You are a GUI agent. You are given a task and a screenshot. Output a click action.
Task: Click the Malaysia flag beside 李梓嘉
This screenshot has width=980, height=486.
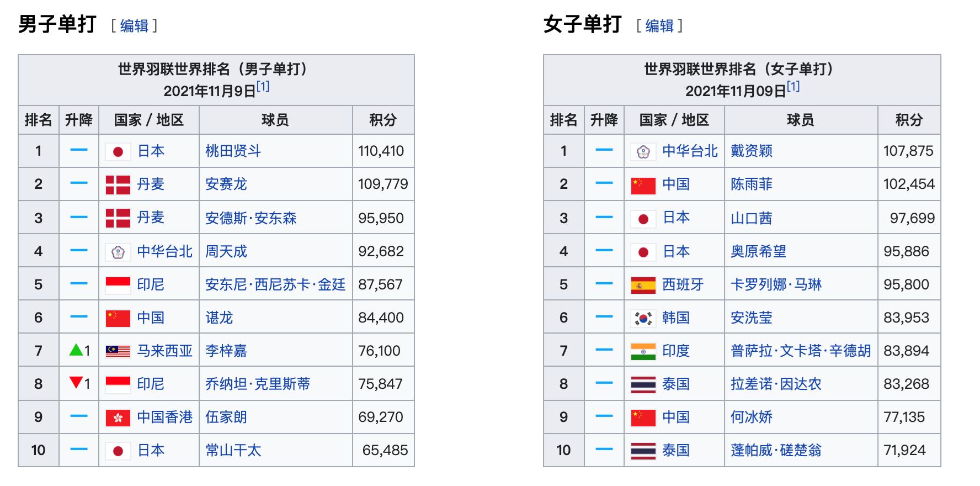[x=118, y=351]
